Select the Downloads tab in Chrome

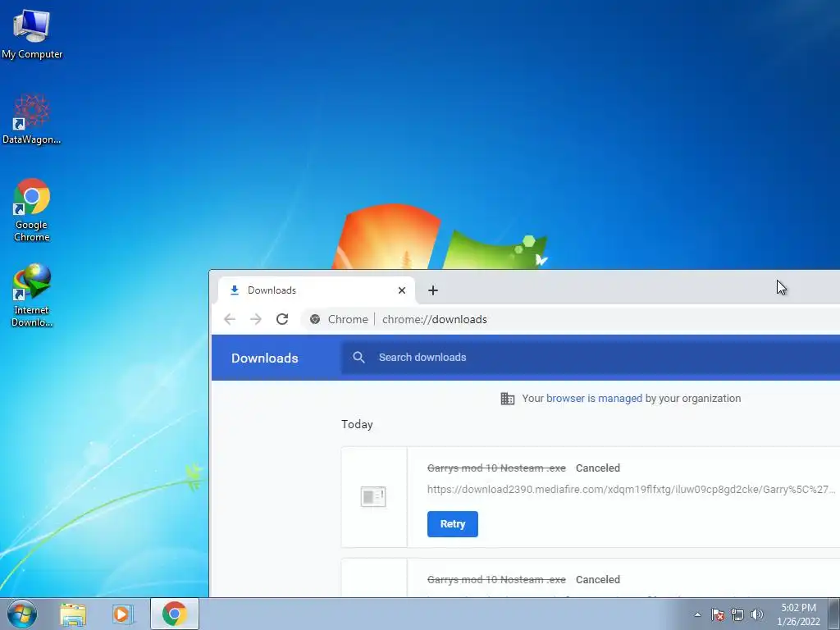pyautogui.click(x=317, y=290)
